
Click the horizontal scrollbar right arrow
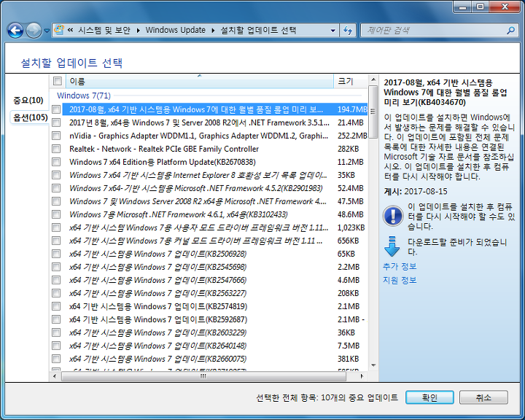[x=362, y=376]
